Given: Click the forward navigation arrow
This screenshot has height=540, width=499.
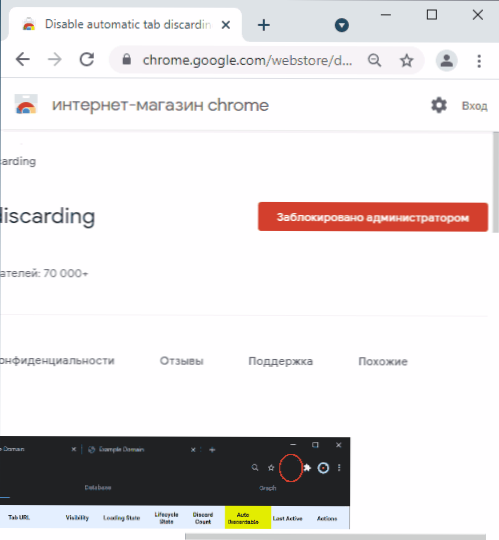Looking at the screenshot, I should click(x=54, y=60).
